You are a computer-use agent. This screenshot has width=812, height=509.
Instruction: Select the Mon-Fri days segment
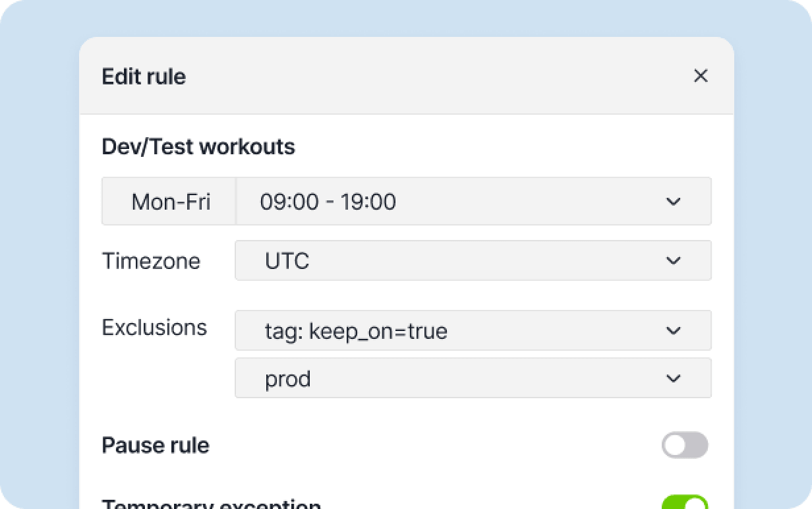point(170,201)
